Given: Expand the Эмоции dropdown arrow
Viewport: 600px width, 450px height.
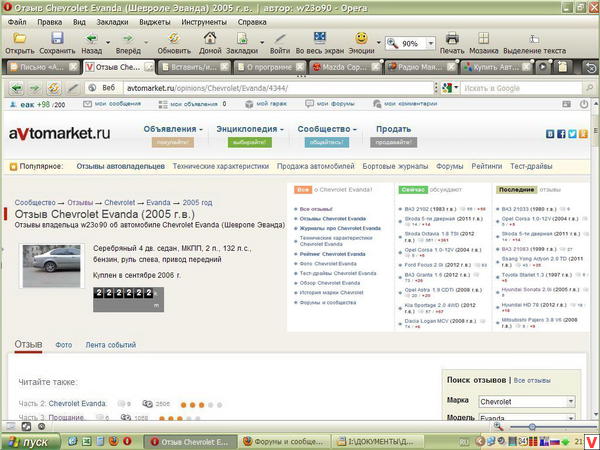Looking at the screenshot, I should [378, 42].
